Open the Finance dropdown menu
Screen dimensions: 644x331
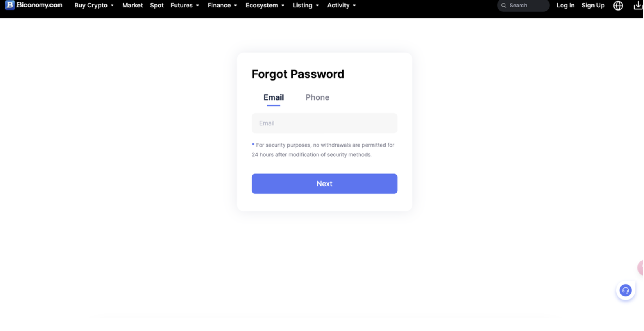pos(222,6)
